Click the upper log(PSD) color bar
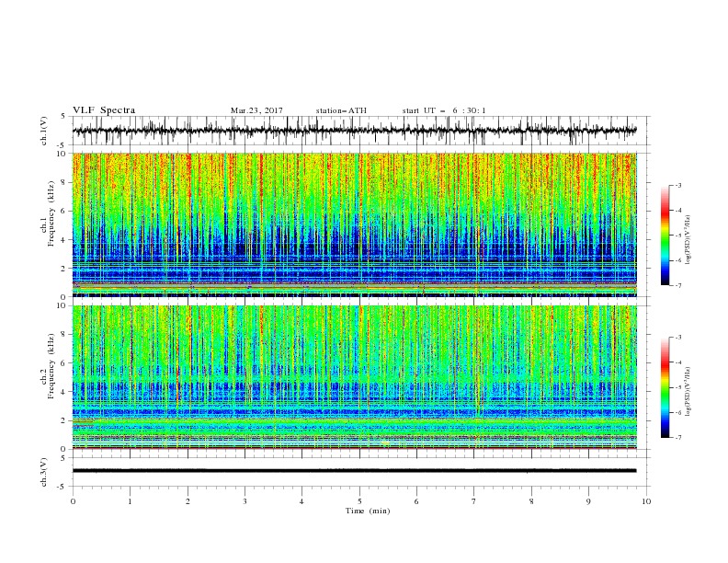728x563 pixels. [x=665, y=236]
